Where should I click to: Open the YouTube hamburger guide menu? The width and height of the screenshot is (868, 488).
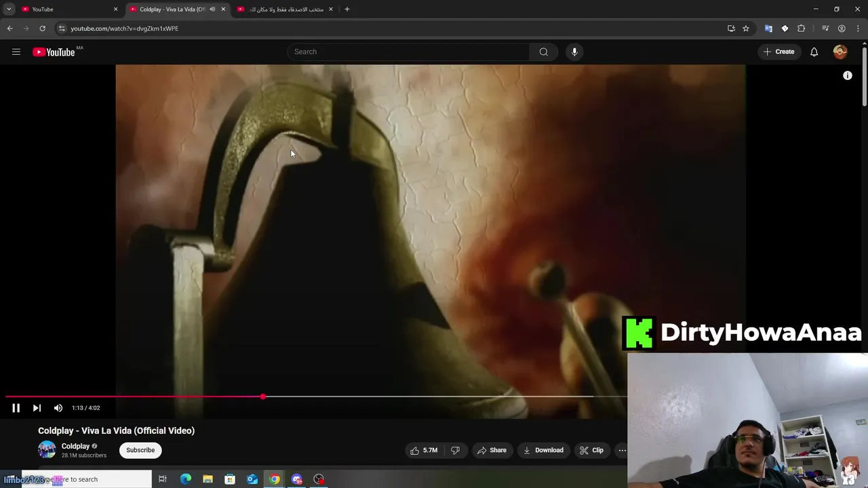coord(16,52)
